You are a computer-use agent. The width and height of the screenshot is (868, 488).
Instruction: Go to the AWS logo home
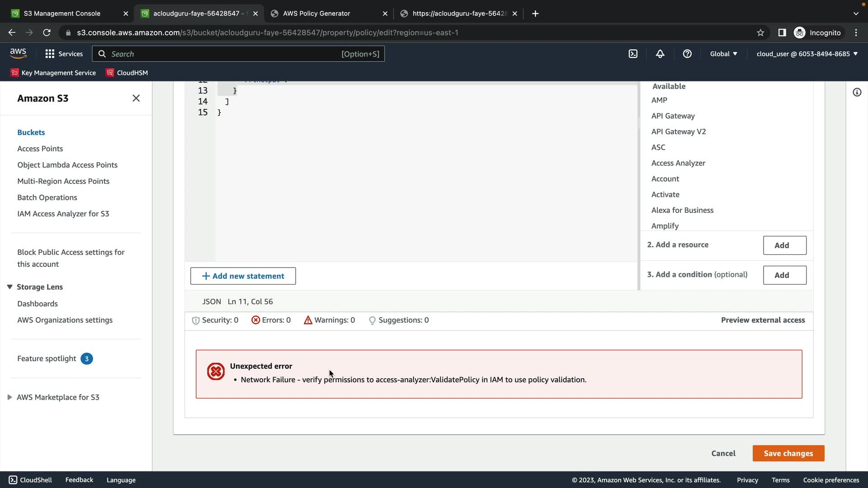[x=18, y=53]
